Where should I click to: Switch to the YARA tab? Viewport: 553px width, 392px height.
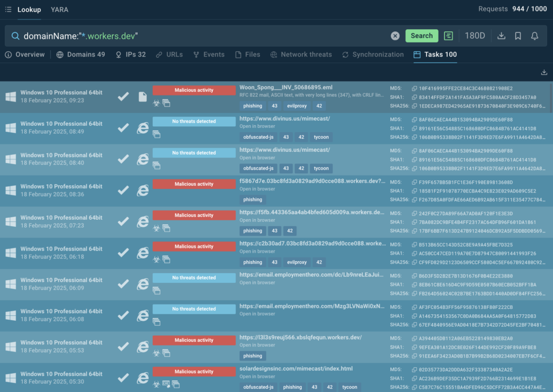tap(59, 10)
